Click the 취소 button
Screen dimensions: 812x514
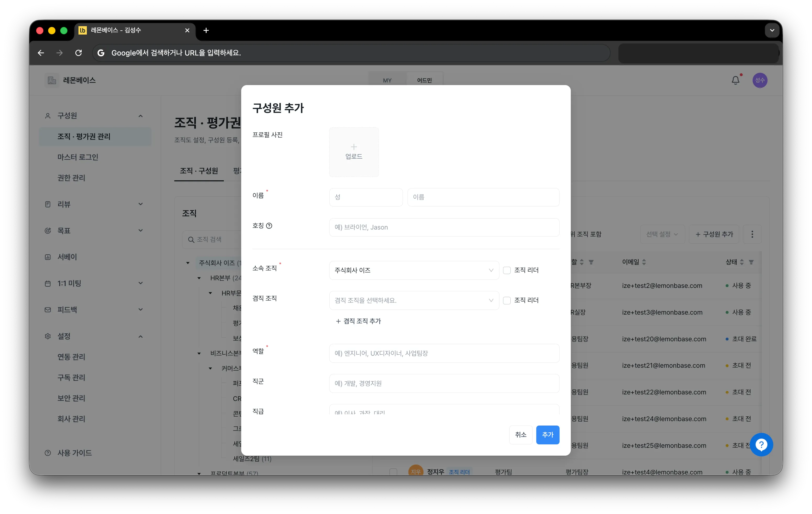(521, 435)
